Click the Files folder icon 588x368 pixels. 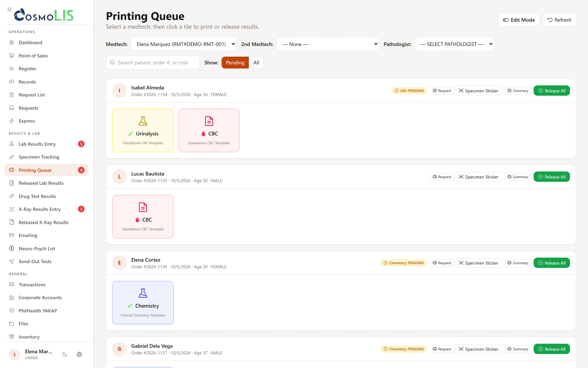coord(11,324)
